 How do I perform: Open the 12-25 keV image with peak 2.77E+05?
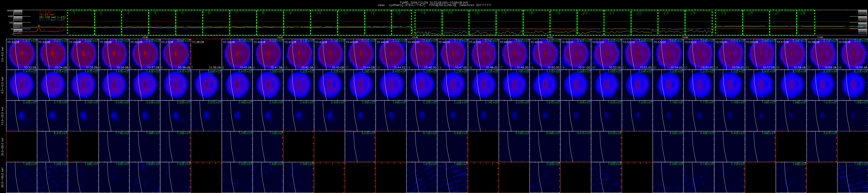(53, 116)
